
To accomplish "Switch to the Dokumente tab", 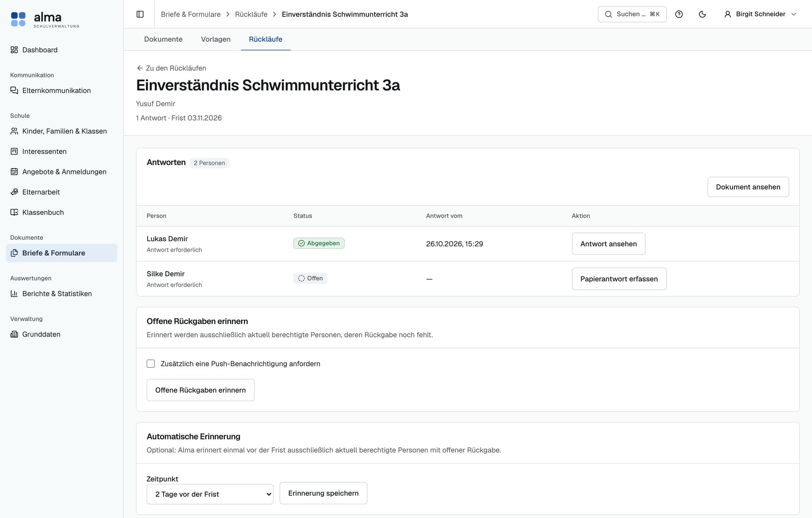I will click(163, 39).
